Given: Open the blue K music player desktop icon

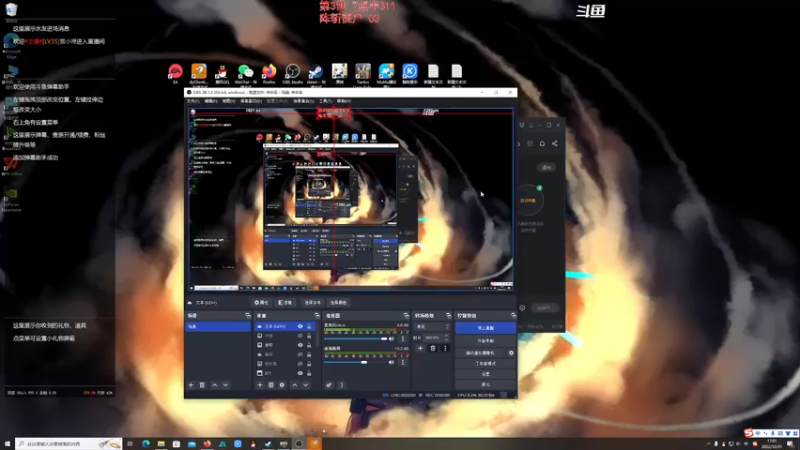Looking at the screenshot, I should (x=410, y=72).
